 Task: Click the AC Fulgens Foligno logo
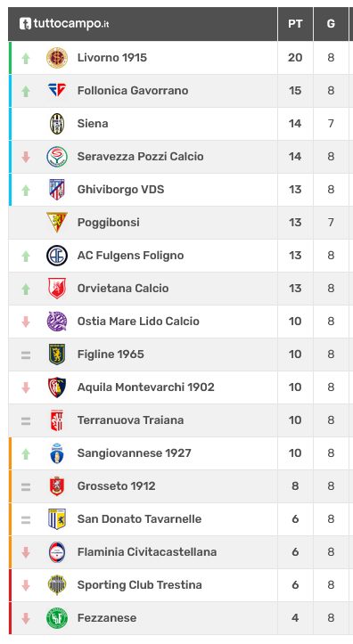click(x=57, y=256)
